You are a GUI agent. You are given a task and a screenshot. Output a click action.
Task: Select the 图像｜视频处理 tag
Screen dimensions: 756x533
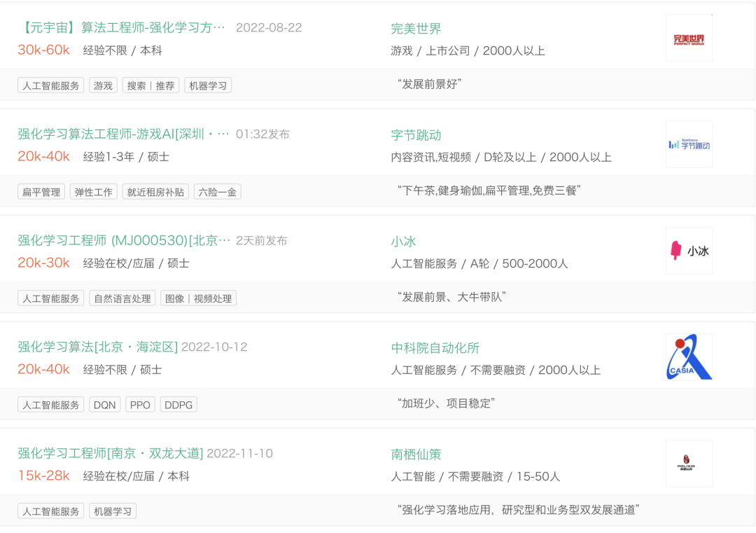click(198, 298)
